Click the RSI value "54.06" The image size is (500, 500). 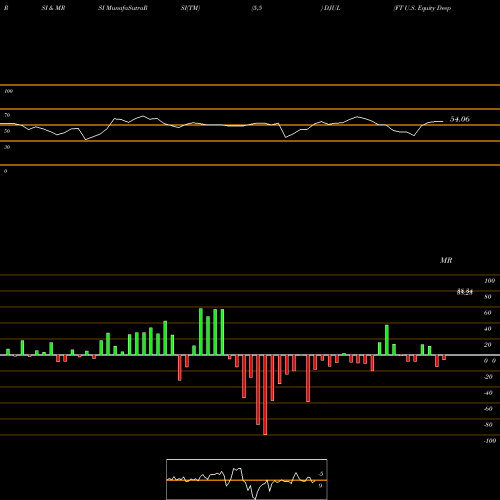[460, 119]
